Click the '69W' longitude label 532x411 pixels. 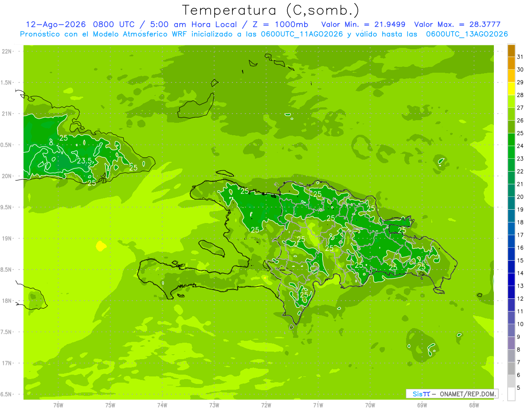click(x=422, y=405)
